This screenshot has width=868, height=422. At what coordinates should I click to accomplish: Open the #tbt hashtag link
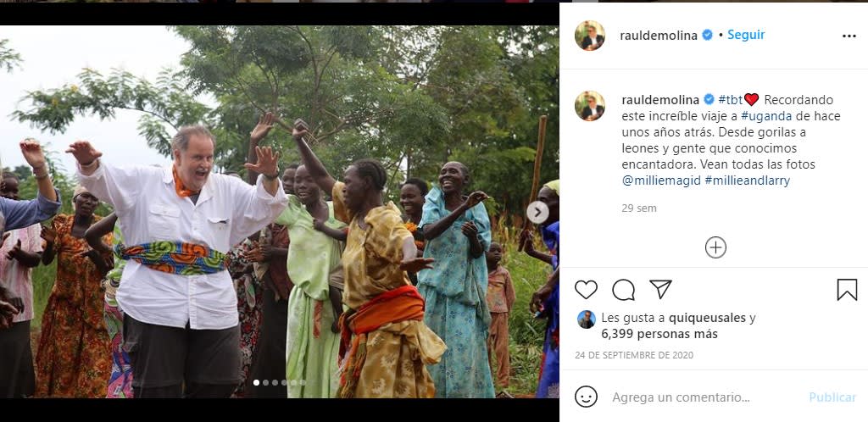click(730, 99)
